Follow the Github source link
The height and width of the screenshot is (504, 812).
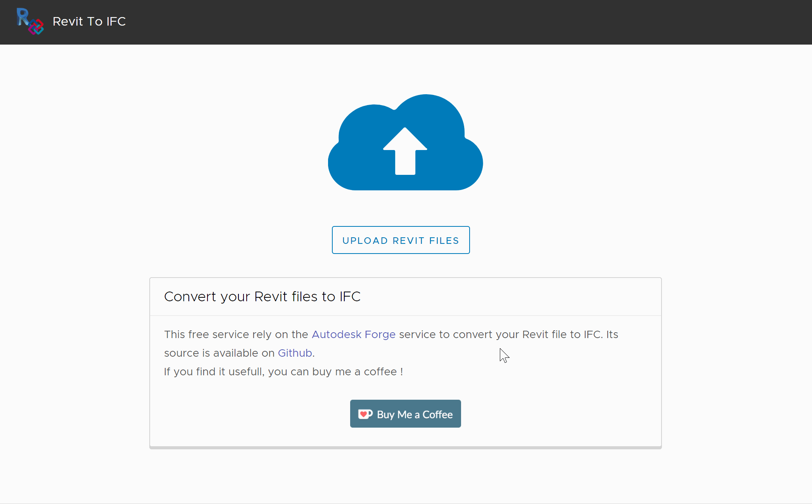pyautogui.click(x=295, y=353)
